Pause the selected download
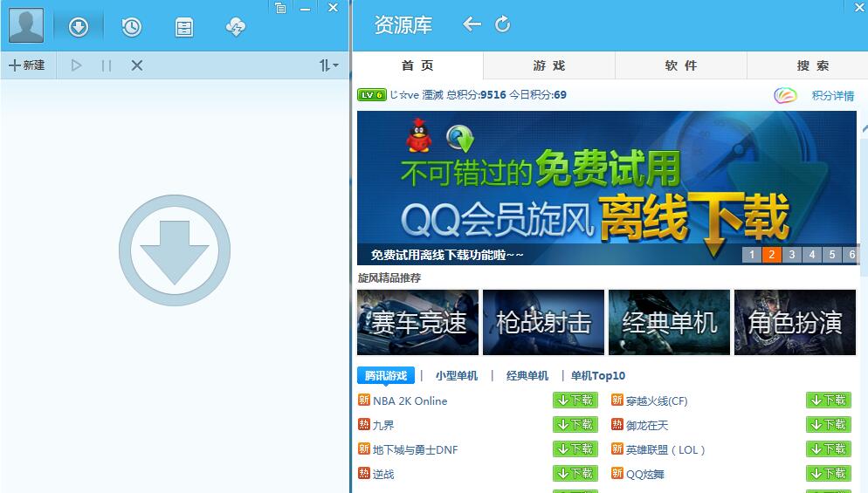Viewport: 868px width, 493px height. 107,65
